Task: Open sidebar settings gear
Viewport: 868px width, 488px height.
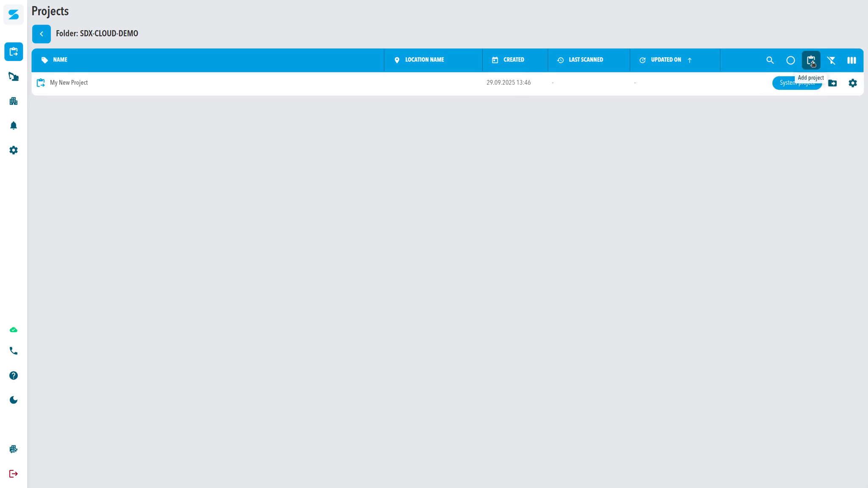Action: [x=14, y=150]
